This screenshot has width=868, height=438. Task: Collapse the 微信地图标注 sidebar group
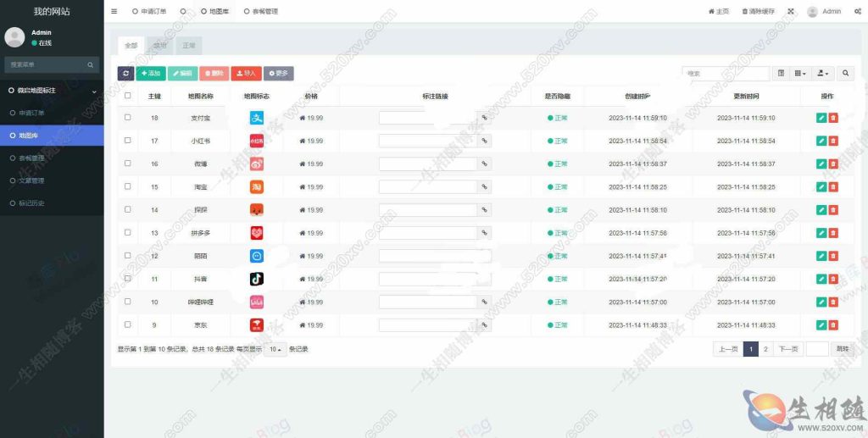pos(52,90)
